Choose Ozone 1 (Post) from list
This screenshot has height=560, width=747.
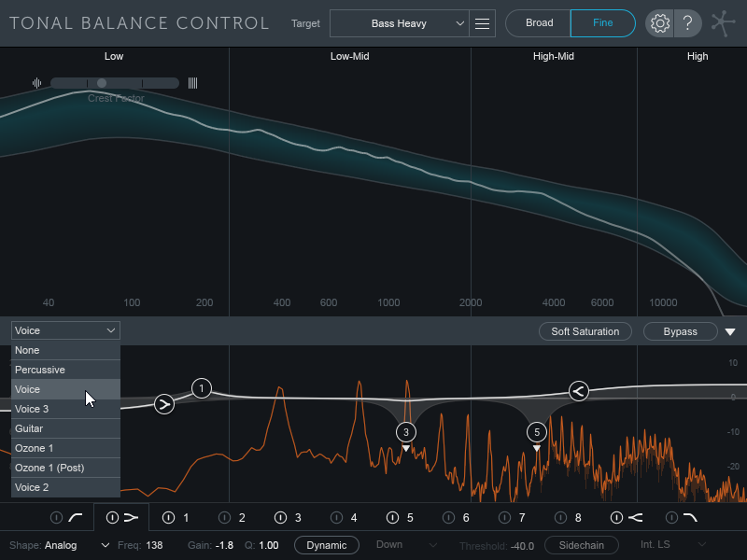(65, 468)
